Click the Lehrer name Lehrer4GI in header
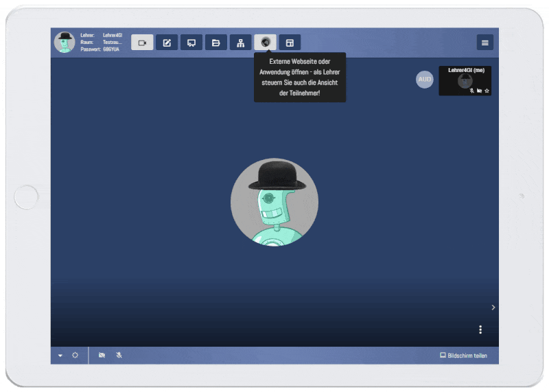This screenshot has height=392, width=549. click(x=113, y=36)
